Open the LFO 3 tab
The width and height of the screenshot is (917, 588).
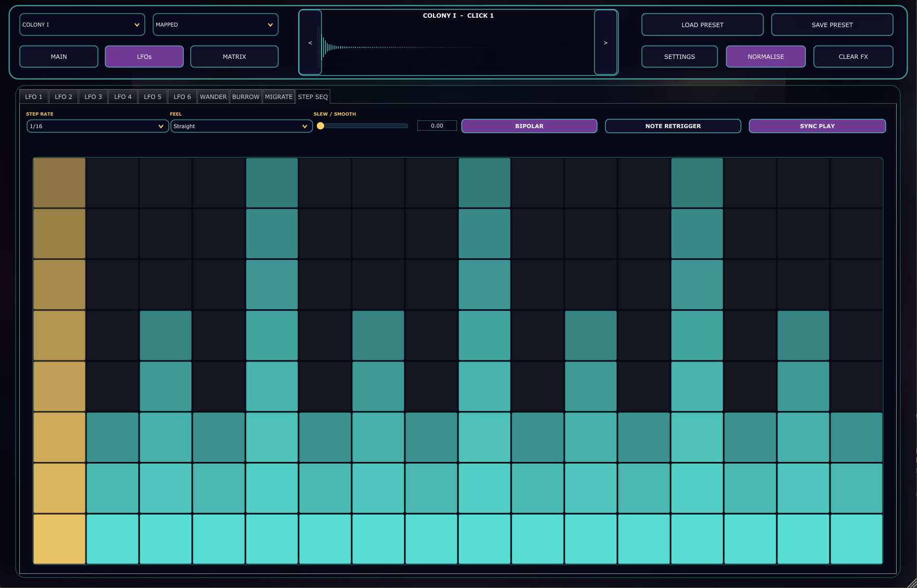pyautogui.click(x=93, y=97)
